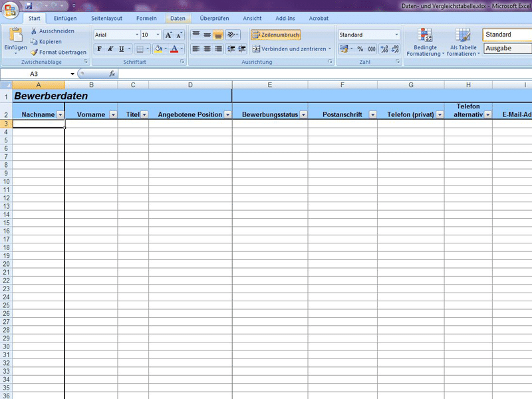The width and height of the screenshot is (532, 399).
Task: Expand Verbinden und zentrieren arrow
Action: tap(329, 49)
